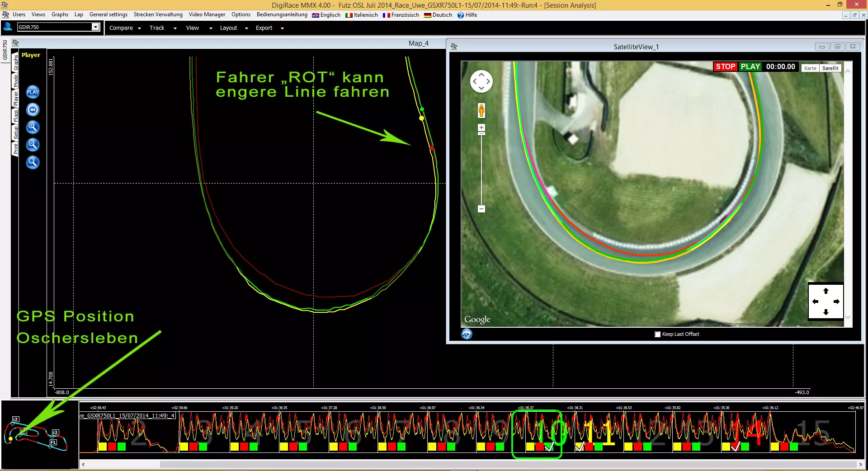This screenshot has width=868, height=471.
Task: Open the Lap menu
Action: (x=79, y=14)
